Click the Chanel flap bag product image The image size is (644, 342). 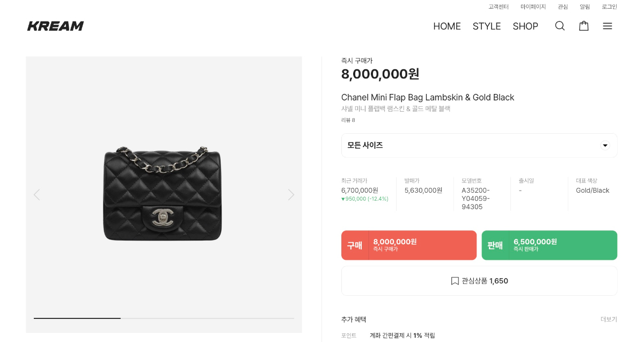click(x=163, y=193)
